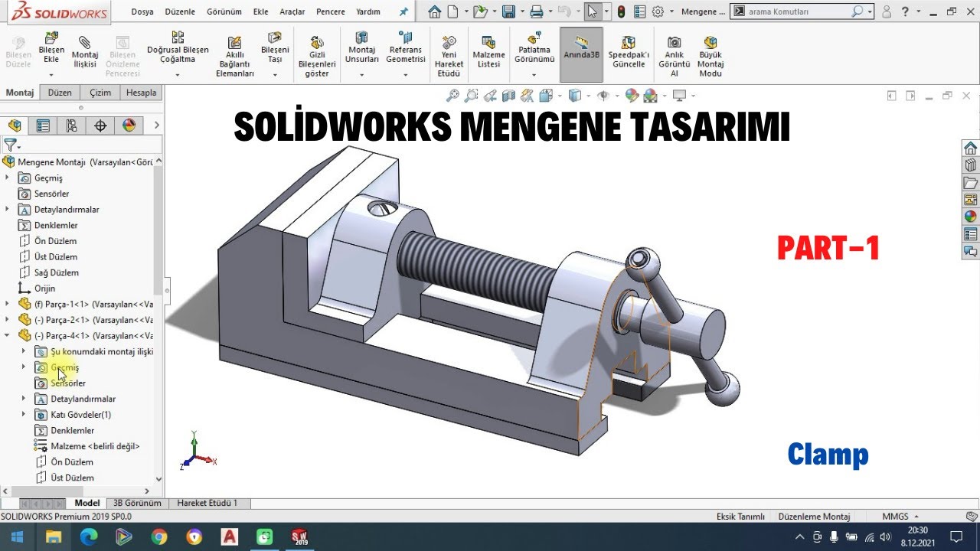This screenshot has height=551, width=980.
Task: Open the Patlatma Görünümü dropdown arrow
Action: (x=534, y=75)
